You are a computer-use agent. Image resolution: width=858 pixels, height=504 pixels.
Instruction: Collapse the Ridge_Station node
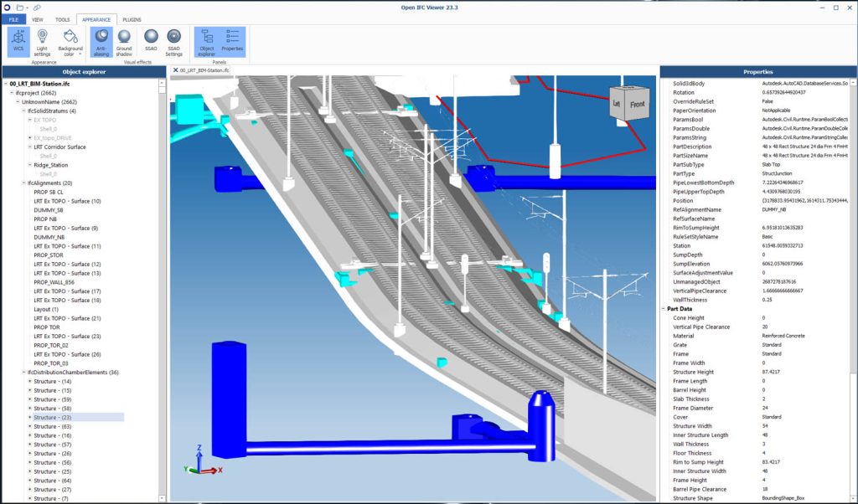(30, 165)
